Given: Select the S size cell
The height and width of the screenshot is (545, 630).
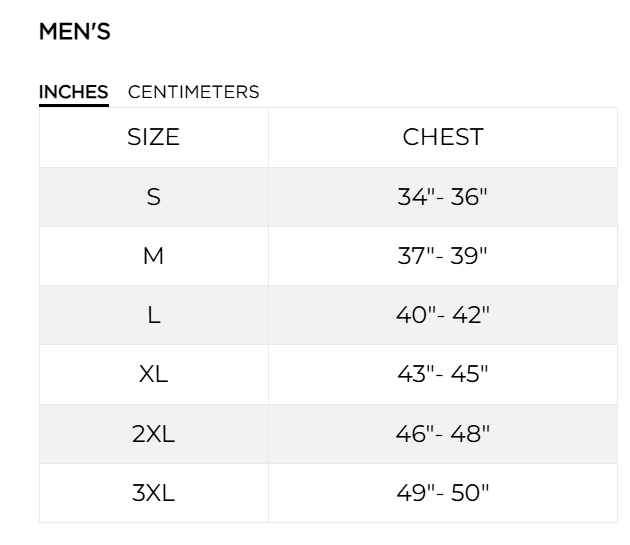Looking at the screenshot, I should click(x=153, y=197).
